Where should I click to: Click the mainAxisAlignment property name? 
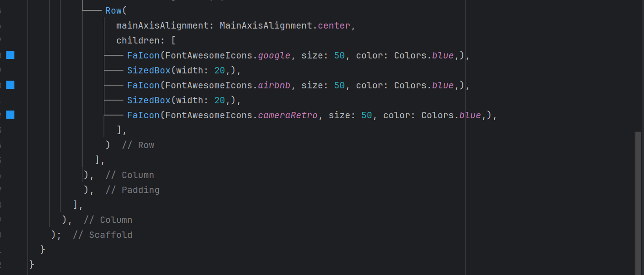[x=162, y=25]
